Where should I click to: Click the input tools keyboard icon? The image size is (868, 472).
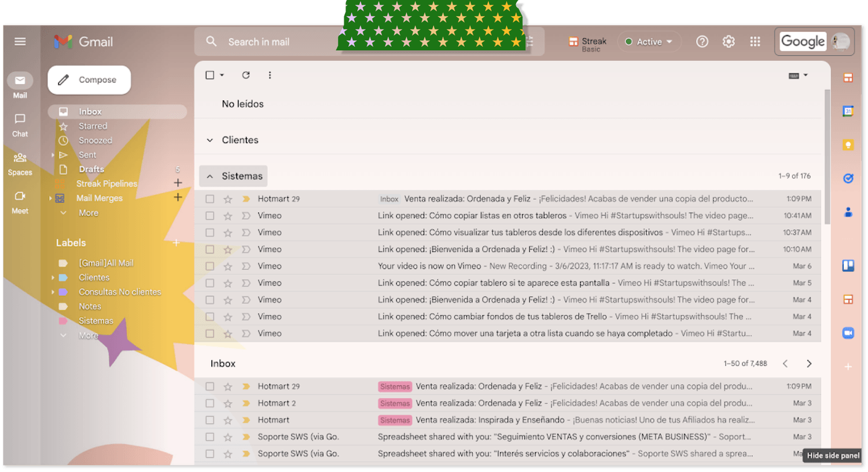click(794, 76)
